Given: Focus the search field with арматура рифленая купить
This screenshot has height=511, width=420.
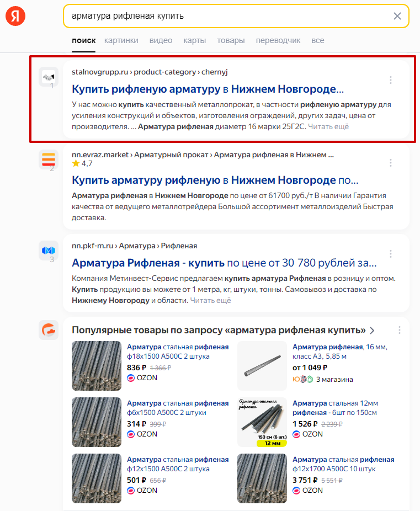Looking at the screenshot, I should pyautogui.click(x=236, y=16).
